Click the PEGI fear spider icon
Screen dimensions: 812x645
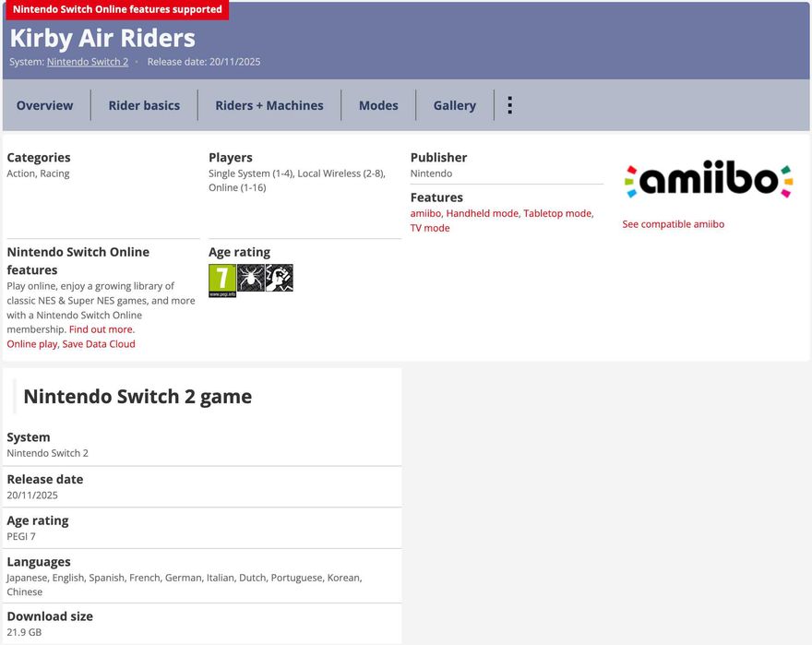click(251, 278)
